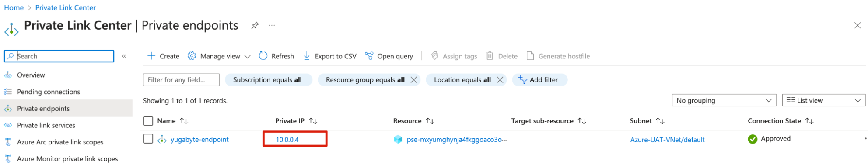Open the No grouping dropdown
The image size is (868, 168).
click(x=724, y=100)
